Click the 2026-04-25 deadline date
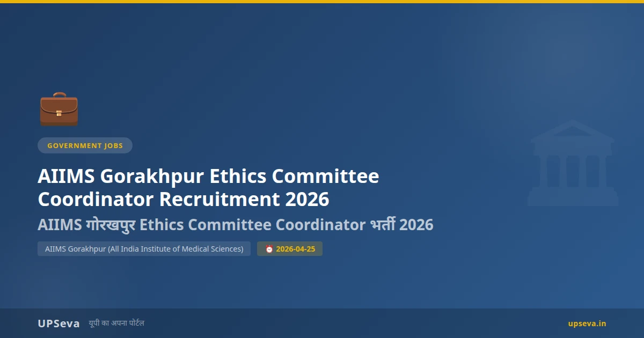Screen dimensions: 644x338 tap(296, 249)
